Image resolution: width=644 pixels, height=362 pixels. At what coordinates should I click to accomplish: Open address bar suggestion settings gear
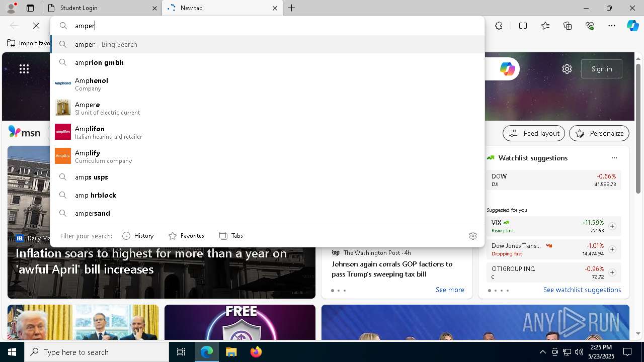click(473, 236)
